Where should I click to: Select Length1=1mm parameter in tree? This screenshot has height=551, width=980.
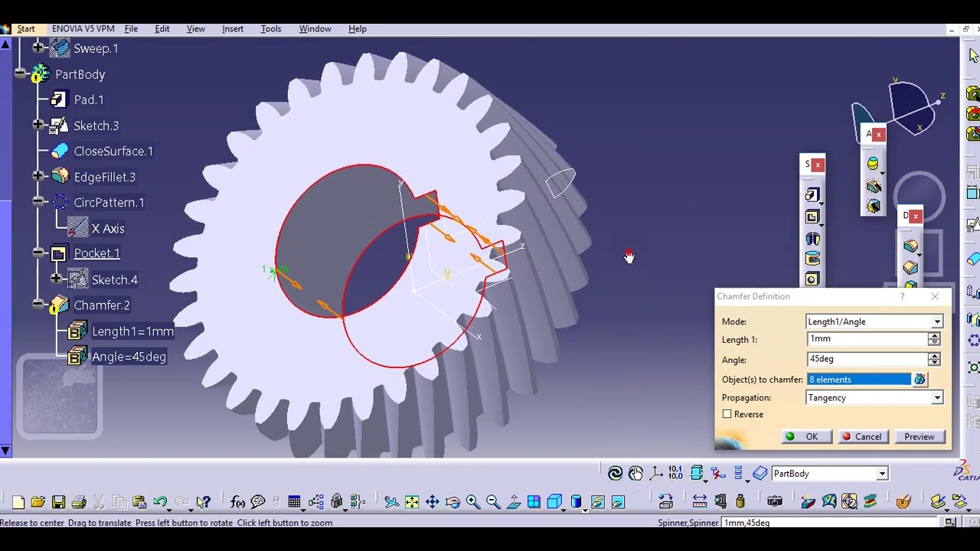click(132, 331)
